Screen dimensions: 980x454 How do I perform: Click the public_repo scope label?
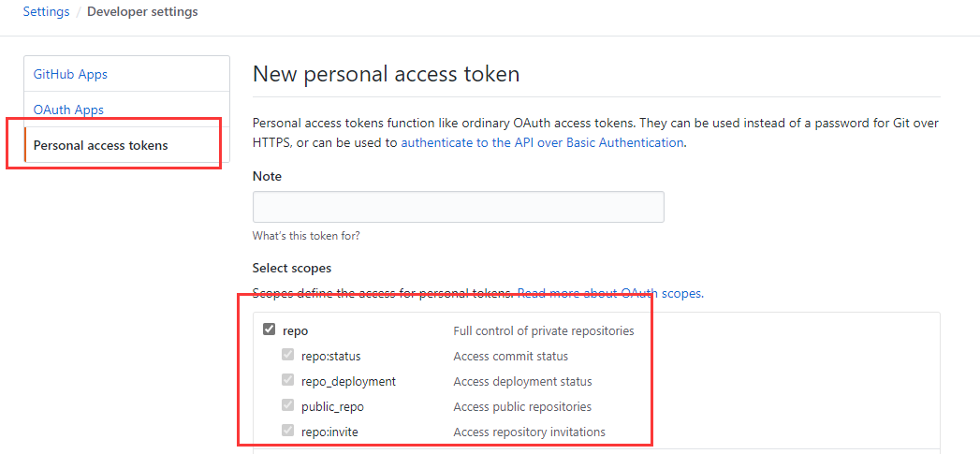(332, 406)
